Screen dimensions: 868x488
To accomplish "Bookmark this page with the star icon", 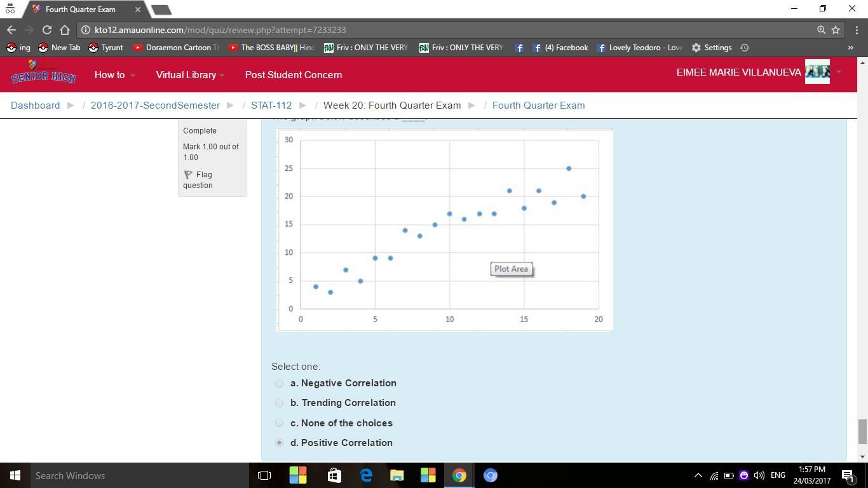I will (x=836, y=30).
